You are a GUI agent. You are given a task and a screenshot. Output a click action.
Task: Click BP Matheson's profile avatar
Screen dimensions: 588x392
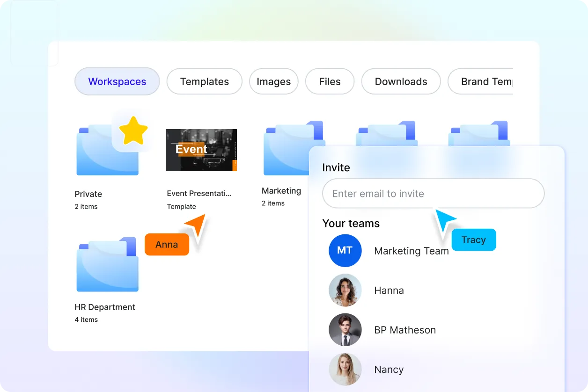345,330
